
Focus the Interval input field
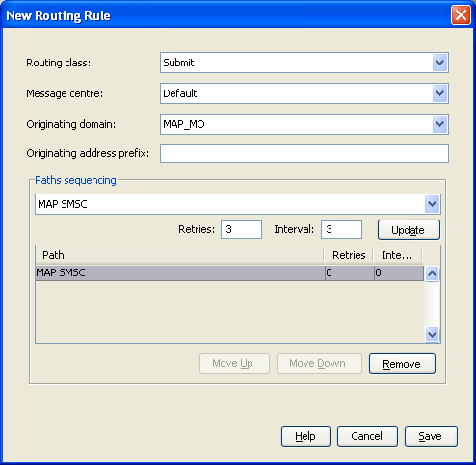coord(341,229)
